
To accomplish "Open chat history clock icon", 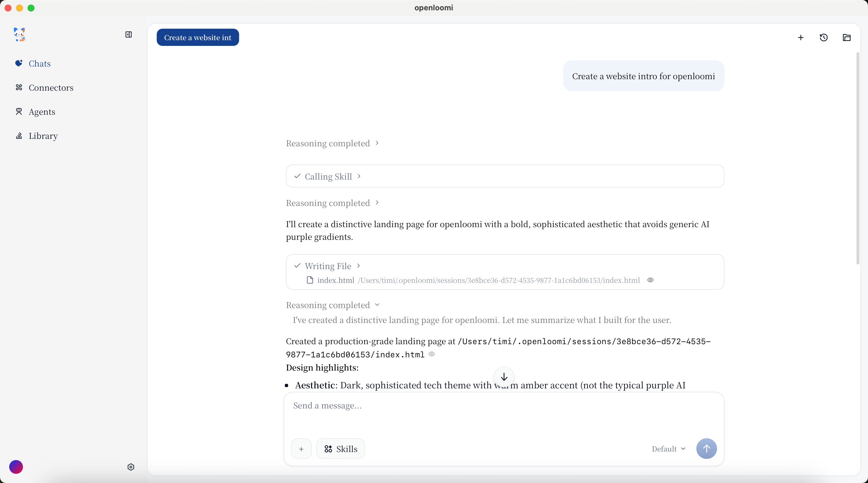I will (x=824, y=37).
